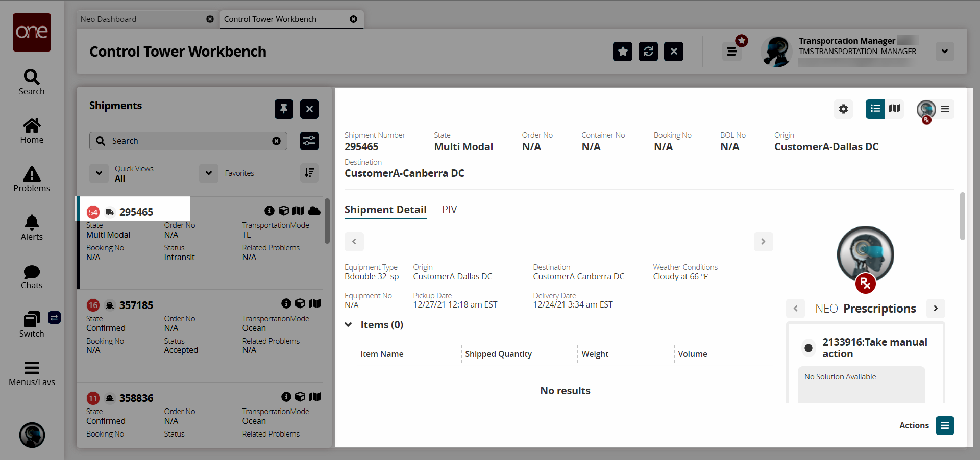Open the settings gear in detail panel
This screenshot has width=980, height=460.
[843, 109]
